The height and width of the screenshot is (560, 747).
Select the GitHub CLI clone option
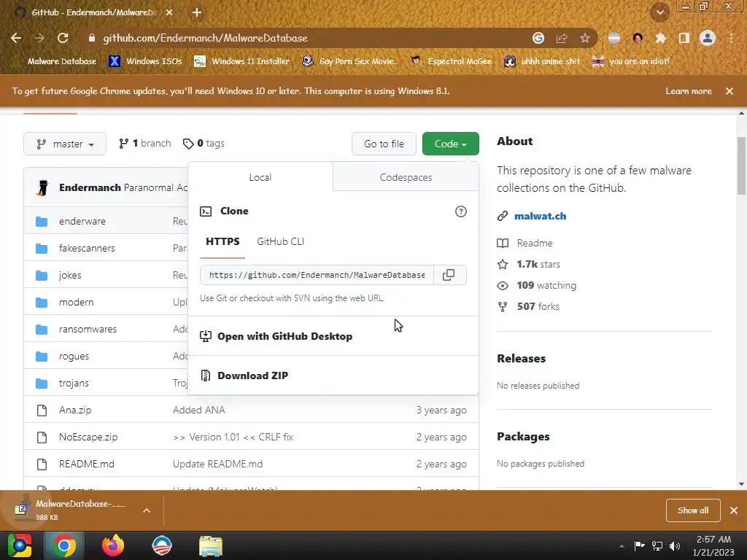point(280,241)
